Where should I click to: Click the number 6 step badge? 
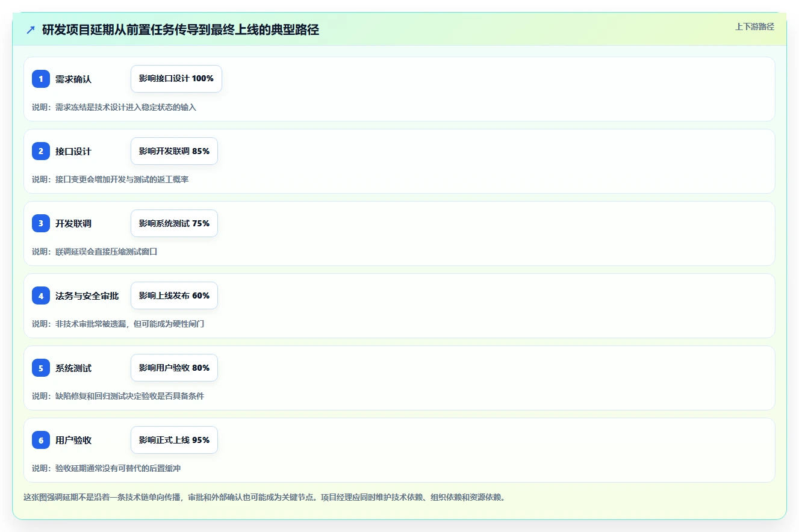click(x=41, y=440)
